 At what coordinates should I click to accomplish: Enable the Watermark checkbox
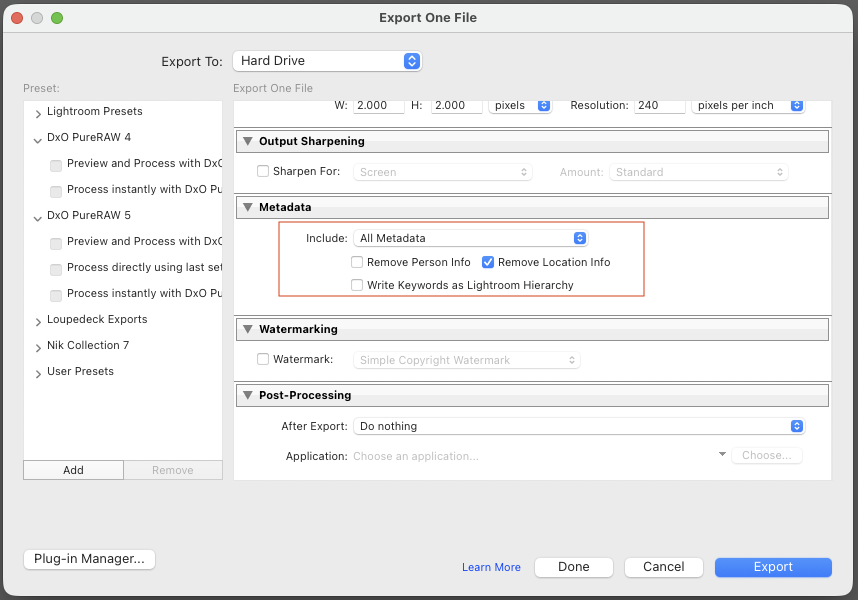pos(264,359)
